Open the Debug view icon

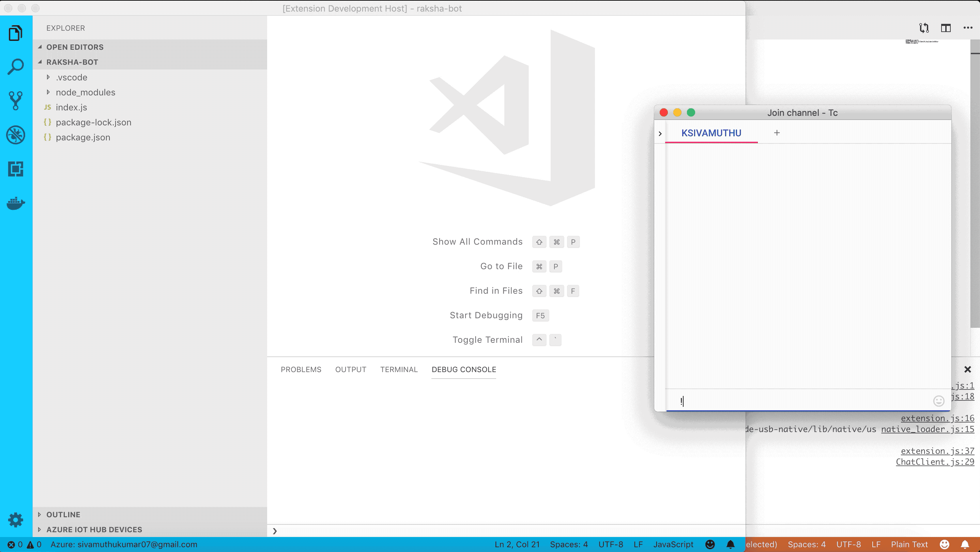[16, 135]
